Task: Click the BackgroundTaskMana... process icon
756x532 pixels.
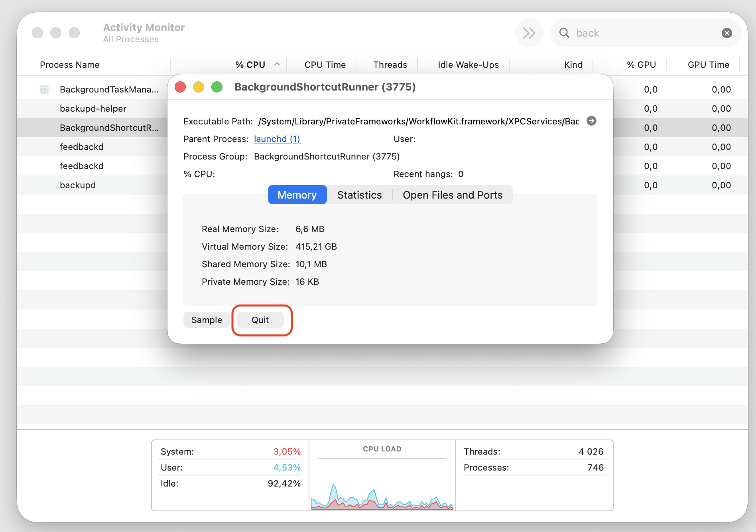Action: point(45,89)
